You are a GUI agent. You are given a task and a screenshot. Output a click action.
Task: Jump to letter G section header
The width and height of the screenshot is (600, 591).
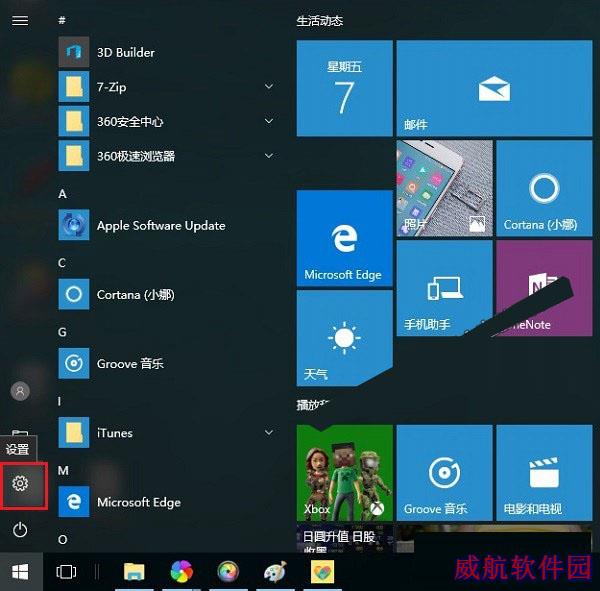(62, 332)
